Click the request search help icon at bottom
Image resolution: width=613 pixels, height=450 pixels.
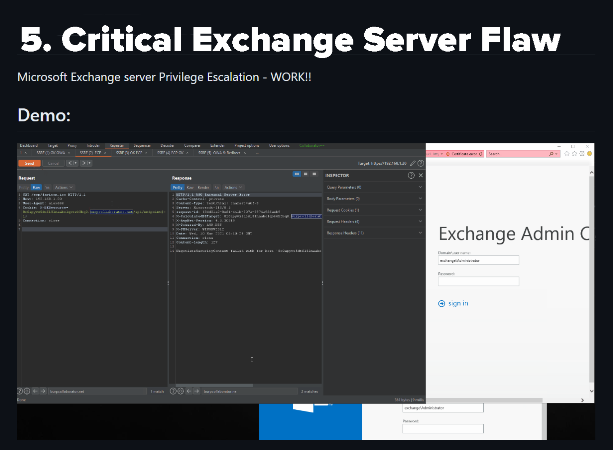[21, 392]
